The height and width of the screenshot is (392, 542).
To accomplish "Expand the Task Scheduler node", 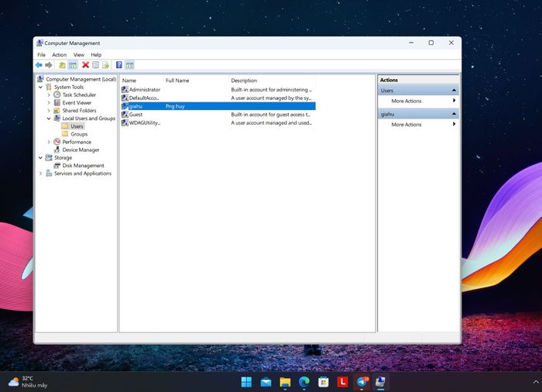I will (49, 95).
